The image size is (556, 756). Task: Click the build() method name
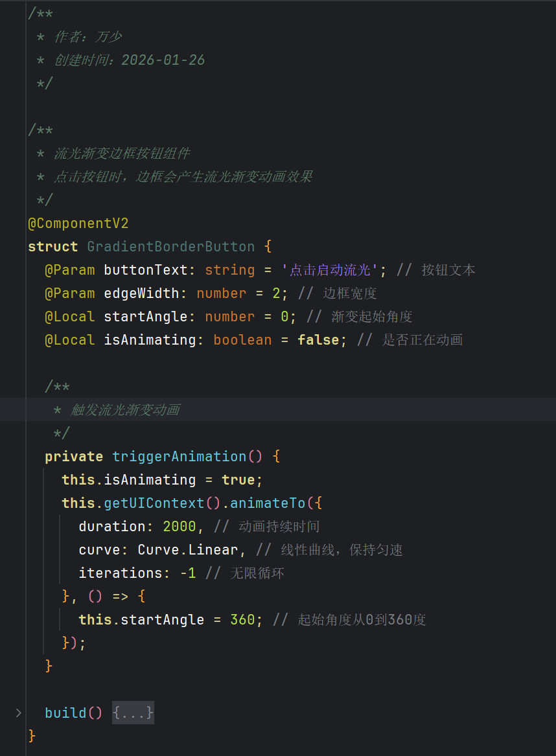(x=65, y=713)
